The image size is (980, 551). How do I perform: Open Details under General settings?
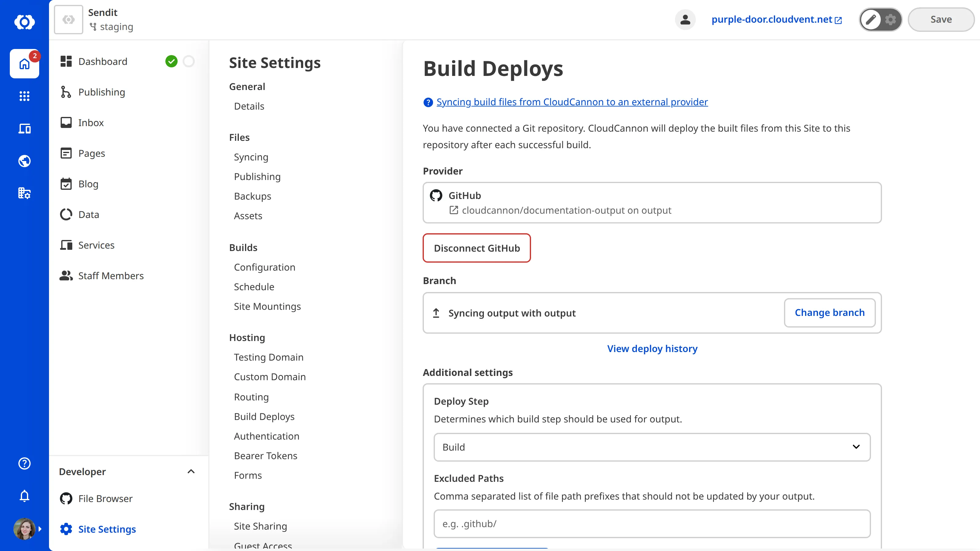pos(249,106)
